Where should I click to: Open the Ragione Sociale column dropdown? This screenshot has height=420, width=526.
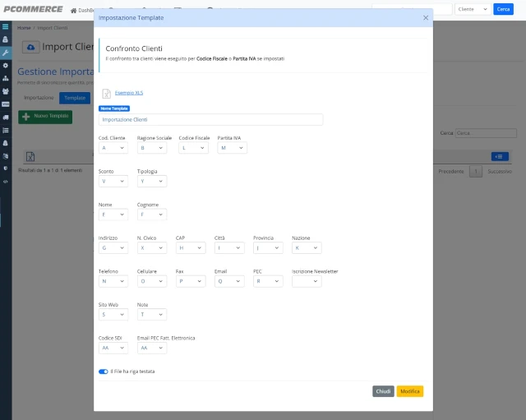coord(151,148)
